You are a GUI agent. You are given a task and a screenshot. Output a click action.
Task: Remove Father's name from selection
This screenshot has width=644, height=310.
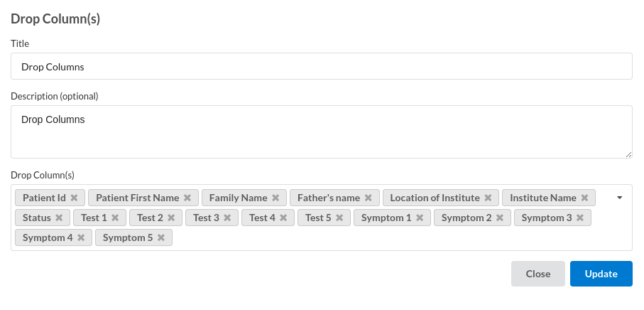(x=369, y=198)
